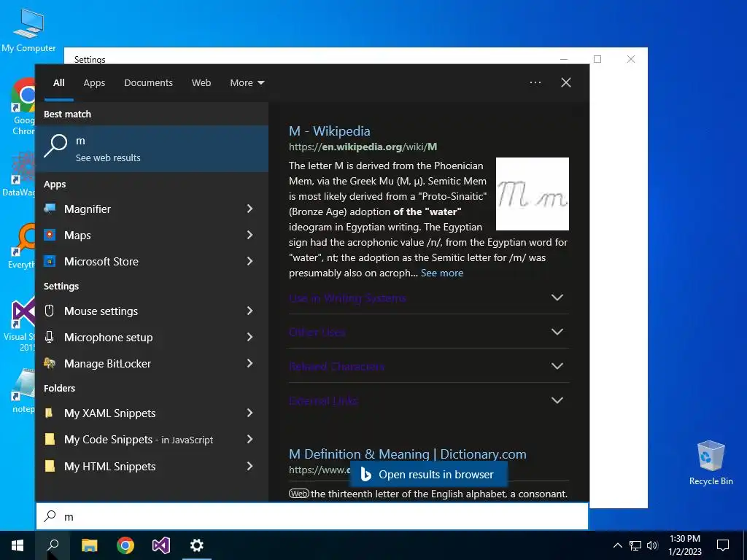
Task: Expand Microsoft Store result arrow
Action: [x=249, y=261]
